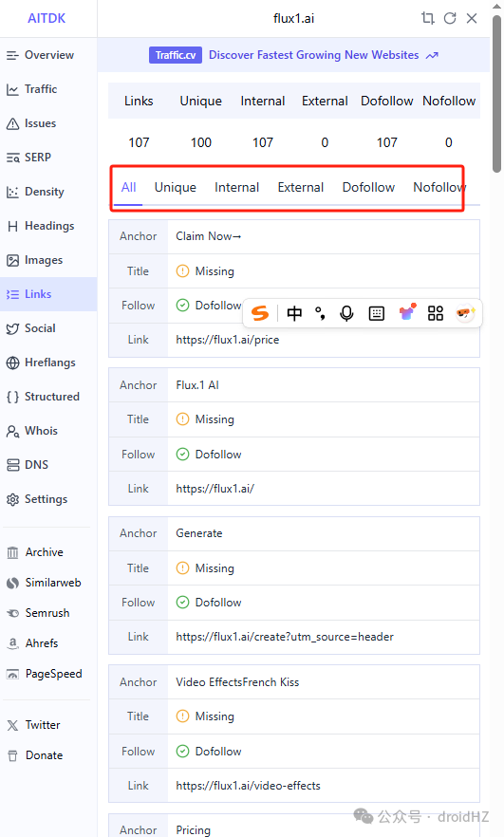504x837 pixels.
Task: Toggle Chinese input mode in IME toolbar
Action: [294, 313]
